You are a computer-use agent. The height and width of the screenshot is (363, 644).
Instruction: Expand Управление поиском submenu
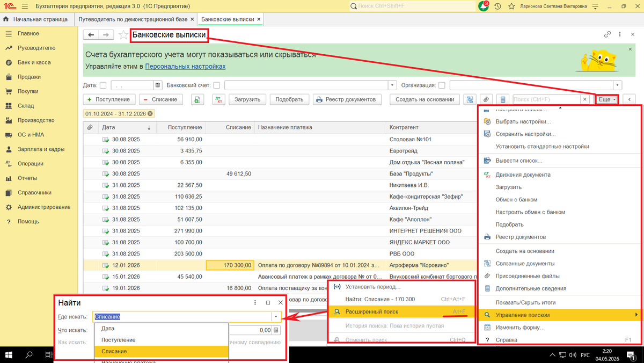coord(560,315)
